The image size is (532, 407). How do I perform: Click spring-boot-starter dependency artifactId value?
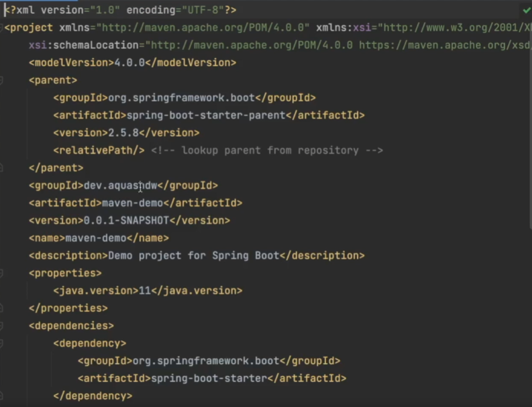coord(209,378)
